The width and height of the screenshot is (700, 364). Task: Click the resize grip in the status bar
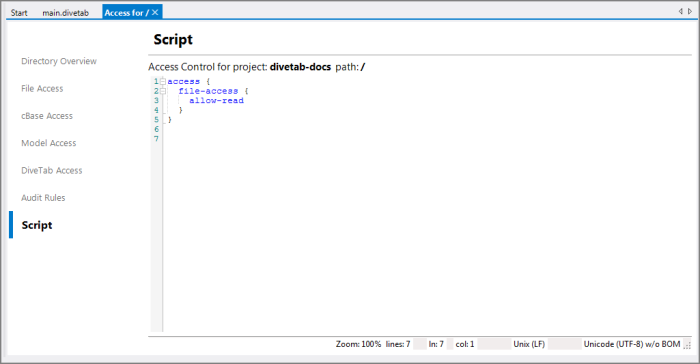pyautogui.click(x=688, y=345)
